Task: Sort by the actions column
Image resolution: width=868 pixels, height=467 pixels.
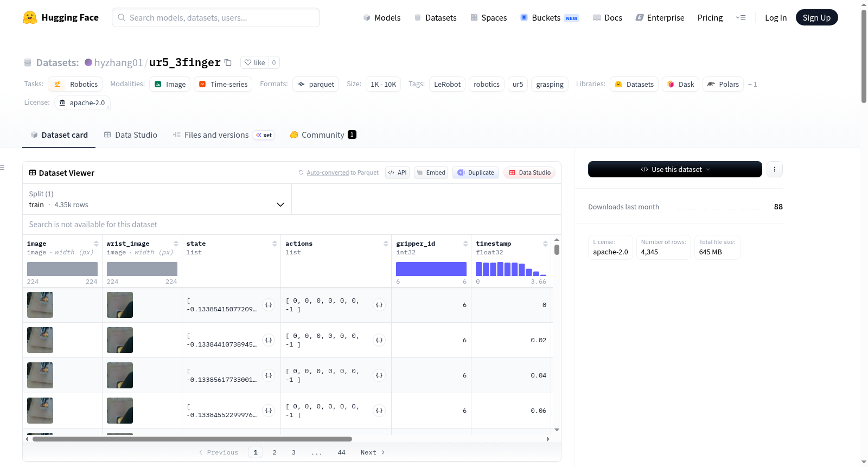Action: pyautogui.click(x=386, y=244)
